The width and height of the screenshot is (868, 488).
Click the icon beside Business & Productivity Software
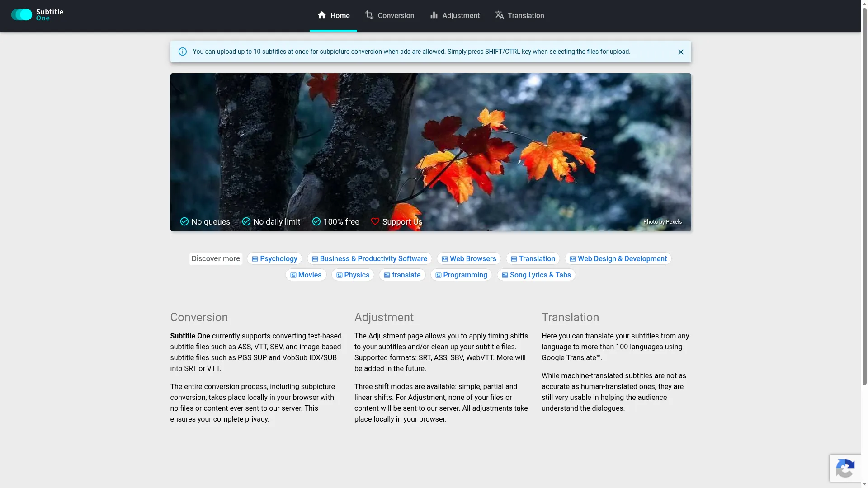(315, 259)
